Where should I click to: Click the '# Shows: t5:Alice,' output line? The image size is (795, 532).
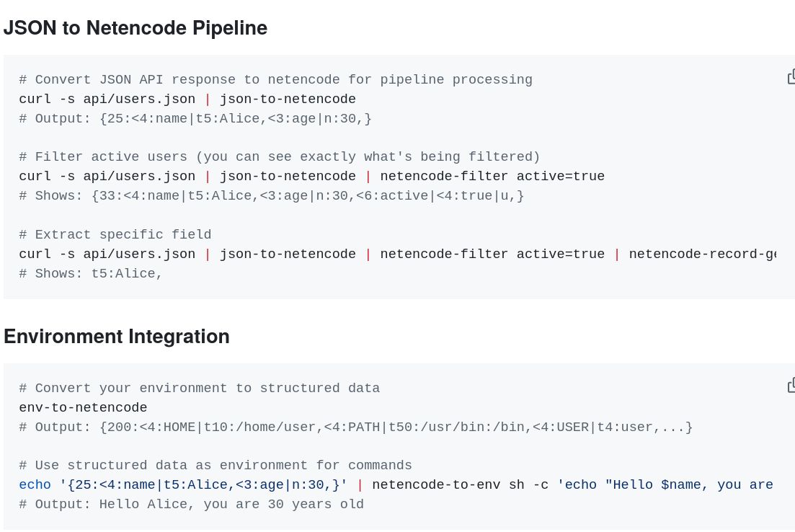(90, 273)
